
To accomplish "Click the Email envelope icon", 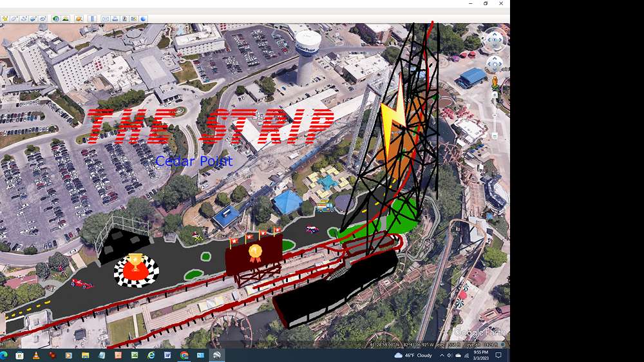I will tap(106, 19).
